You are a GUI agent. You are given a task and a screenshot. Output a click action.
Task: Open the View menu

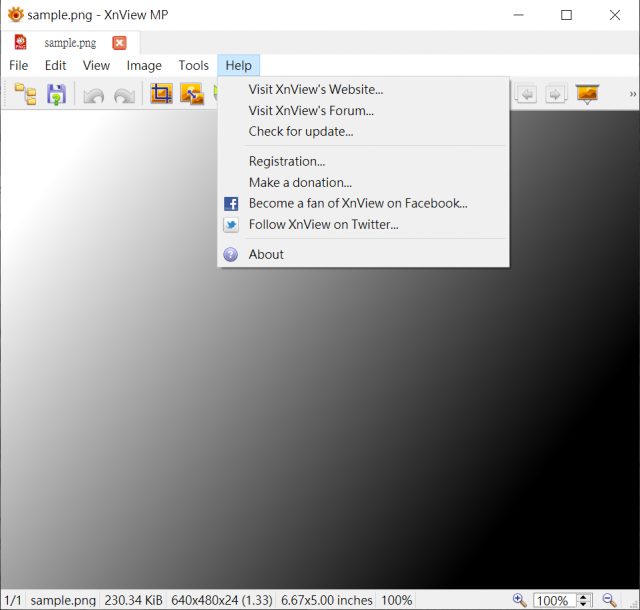(96, 65)
